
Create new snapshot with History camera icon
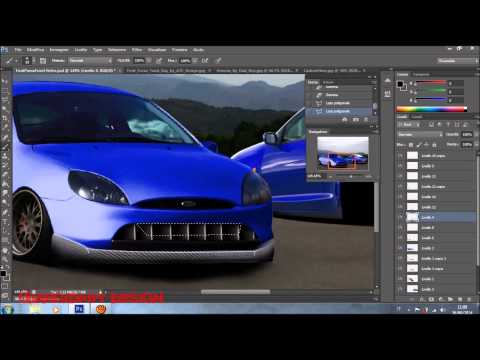coord(356,120)
